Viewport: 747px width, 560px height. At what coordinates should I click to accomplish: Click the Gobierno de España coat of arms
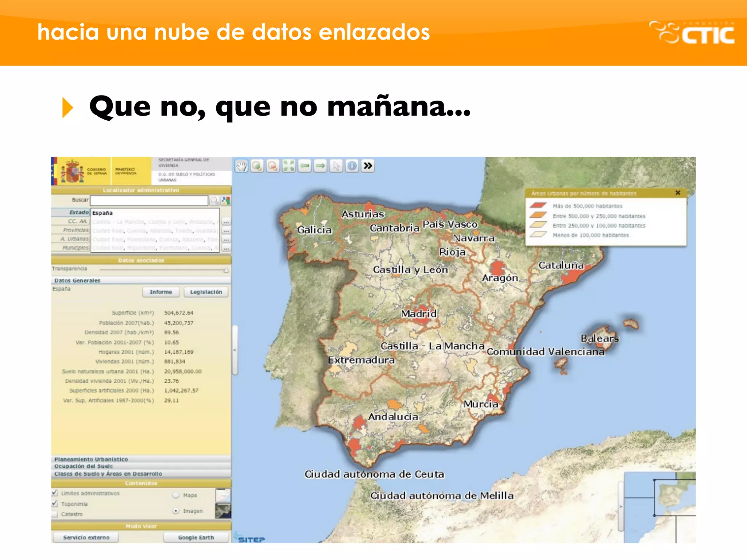[72, 171]
